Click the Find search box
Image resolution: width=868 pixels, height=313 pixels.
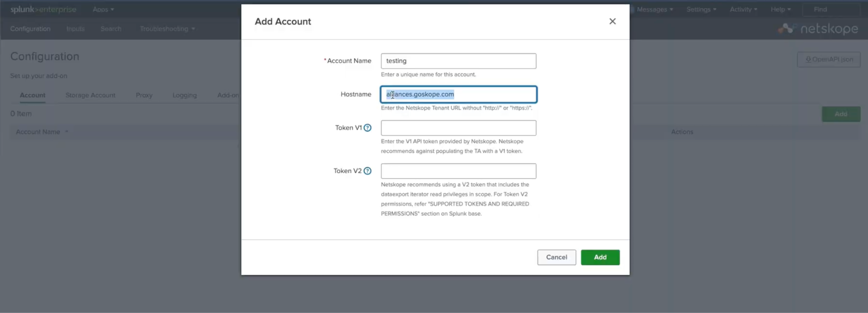831,9
